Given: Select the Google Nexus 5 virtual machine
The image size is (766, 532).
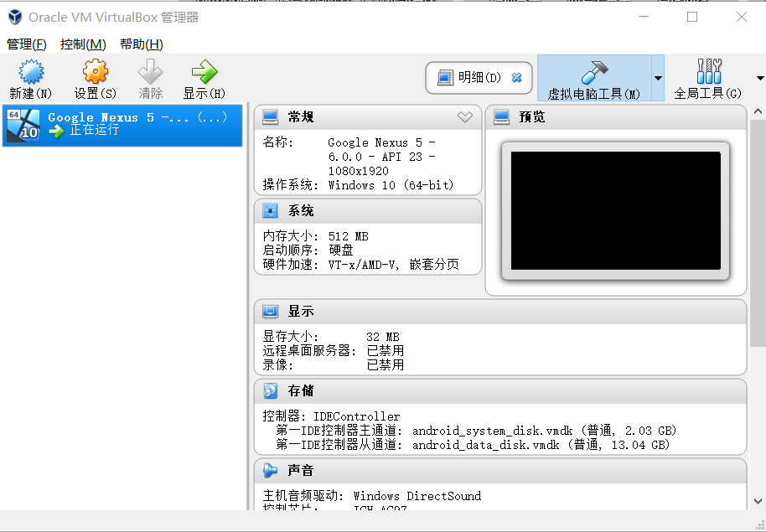Looking at the screenshot, I should point(122,124).
